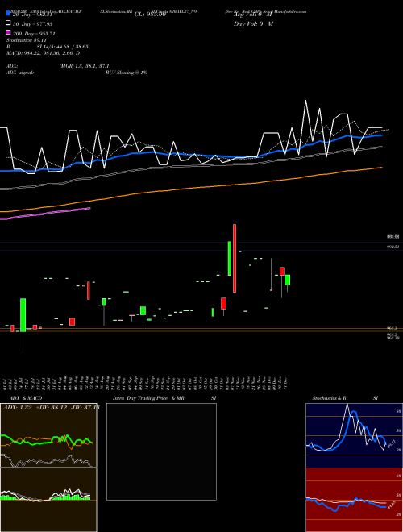Click the 'Stochastics & R SI' panel title
The width and height of the screenshot is (403, 532).
[345, 398]
